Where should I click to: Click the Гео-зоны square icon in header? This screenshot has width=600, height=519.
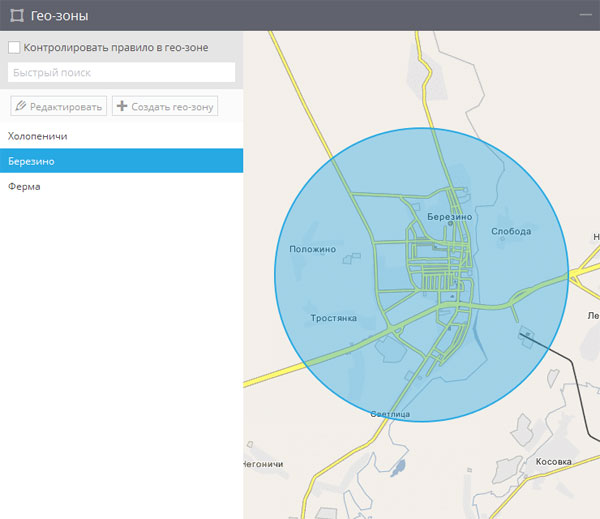coord(17,15)
